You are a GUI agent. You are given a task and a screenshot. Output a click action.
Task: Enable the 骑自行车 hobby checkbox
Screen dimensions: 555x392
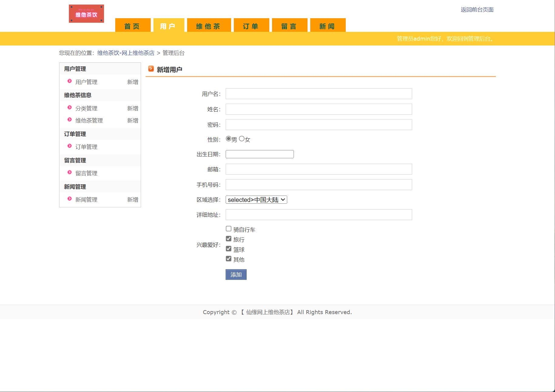[228, 228]
